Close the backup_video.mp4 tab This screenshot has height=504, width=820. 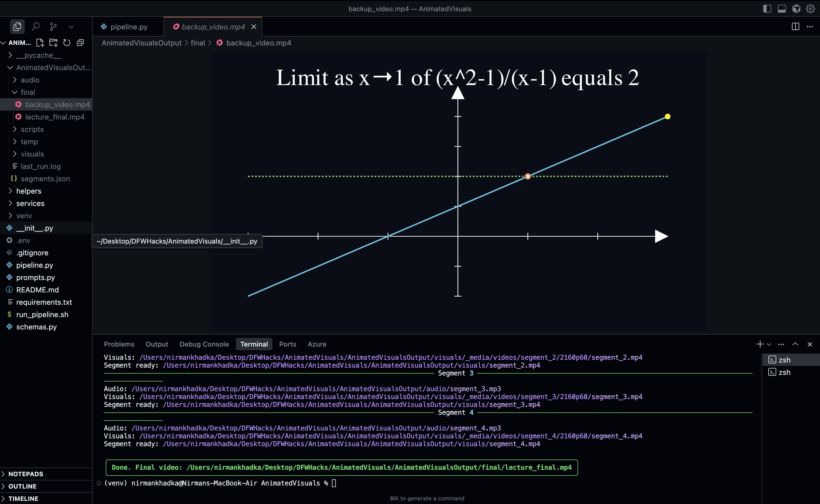click(x=254, y=27)
